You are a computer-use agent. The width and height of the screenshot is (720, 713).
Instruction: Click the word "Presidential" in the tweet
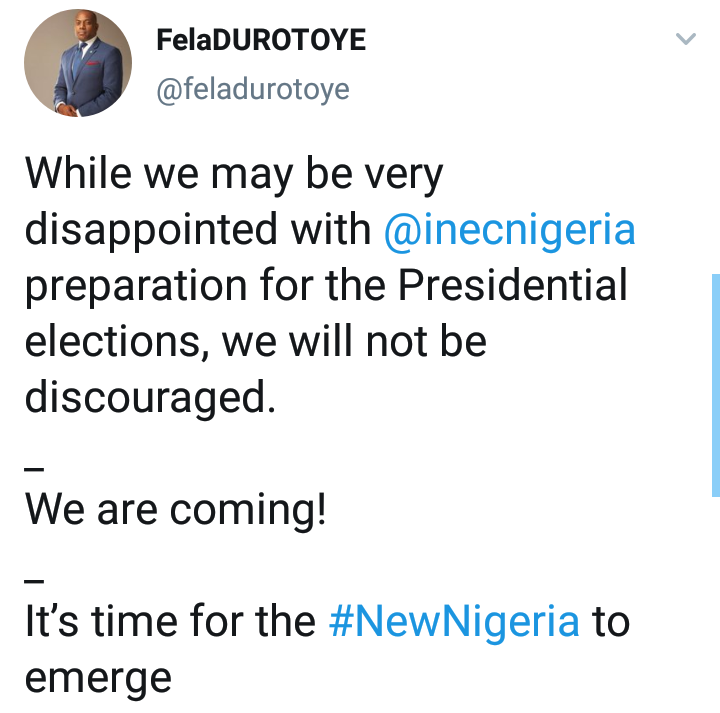[x=515, y=287]
